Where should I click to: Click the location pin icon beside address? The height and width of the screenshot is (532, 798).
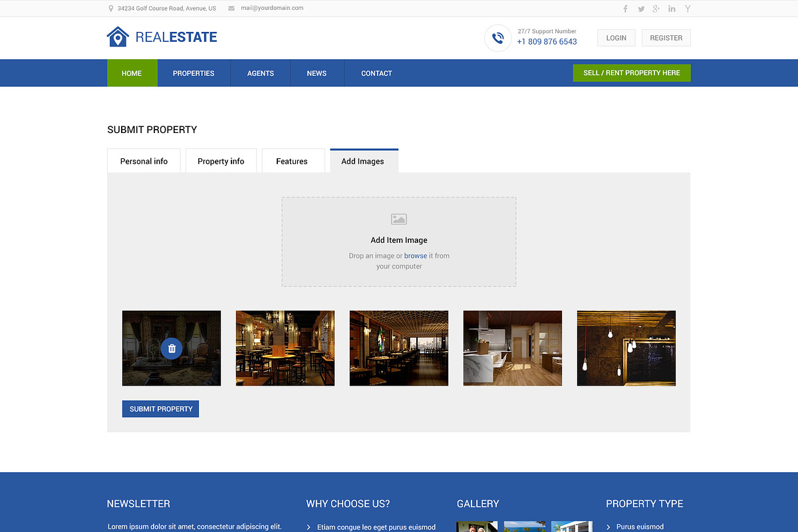(x=110, y=9)
